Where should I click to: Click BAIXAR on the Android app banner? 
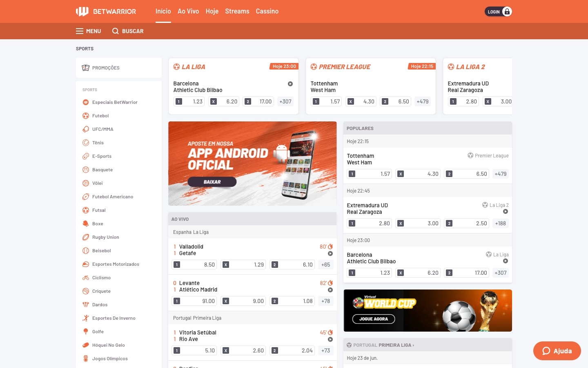[212, 182]
